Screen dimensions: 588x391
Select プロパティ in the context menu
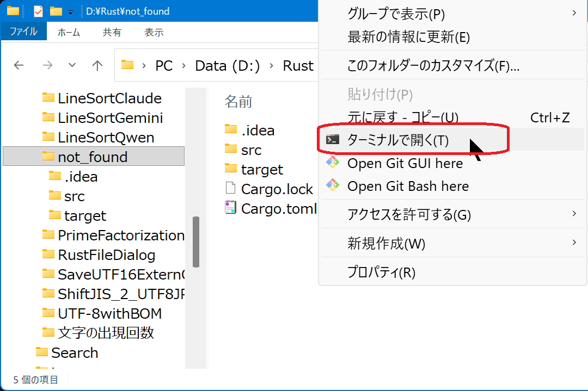point(381,272)
